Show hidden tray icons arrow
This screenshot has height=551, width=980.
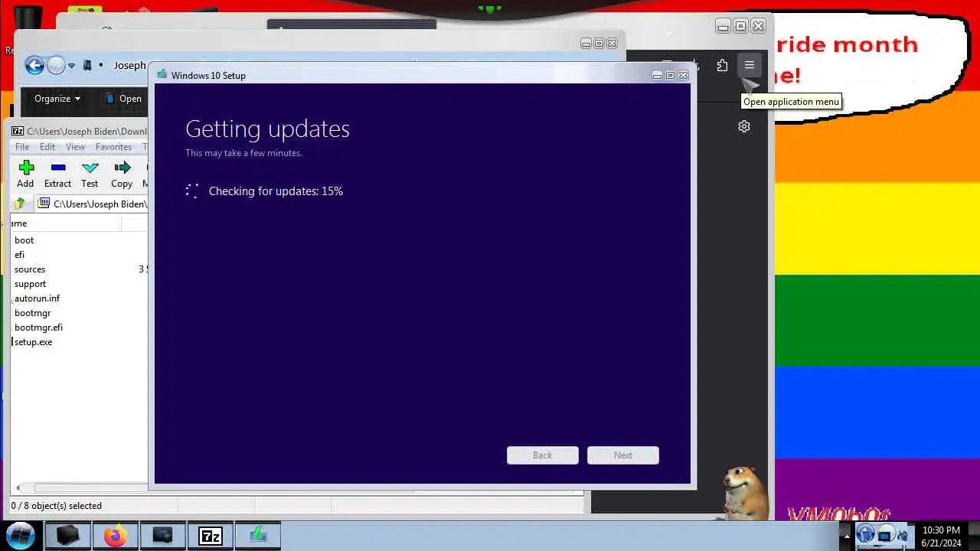pos(846,536)
